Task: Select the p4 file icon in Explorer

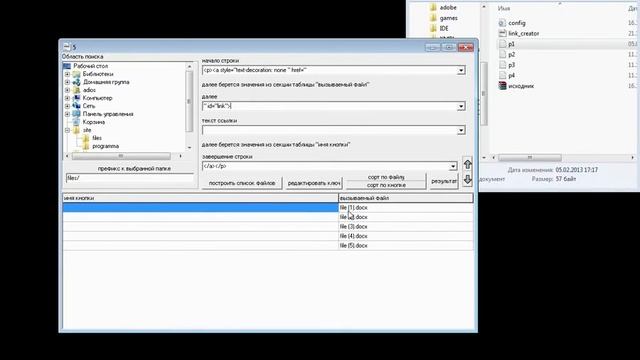Action: click(502, 75)
